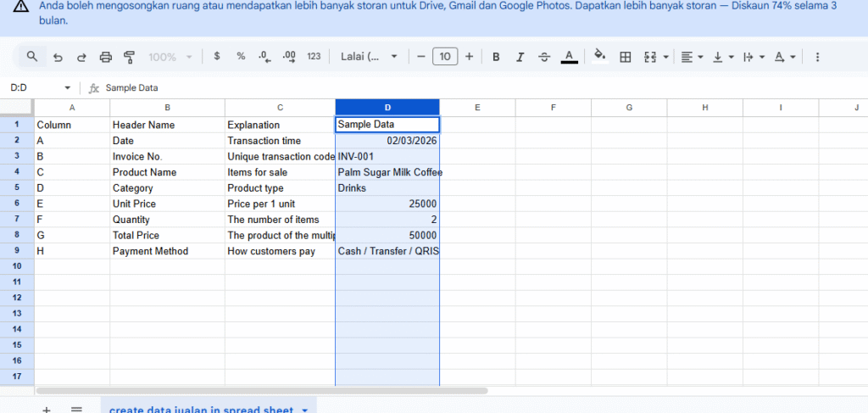Add a new sheet with plus button
Screen dimensions: 868x413
click(x=47, y=410)
